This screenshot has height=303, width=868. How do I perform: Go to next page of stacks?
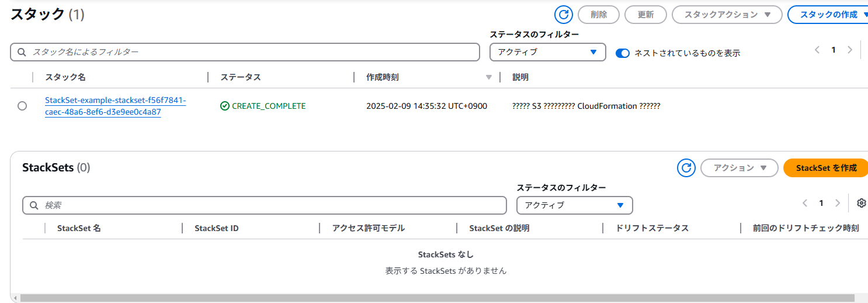pos(850,50)
